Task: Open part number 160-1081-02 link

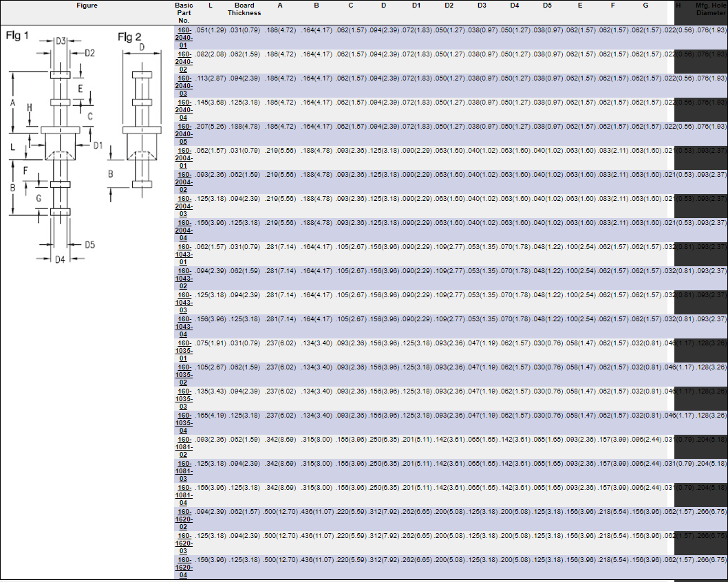Action: [x=184, y=447]
